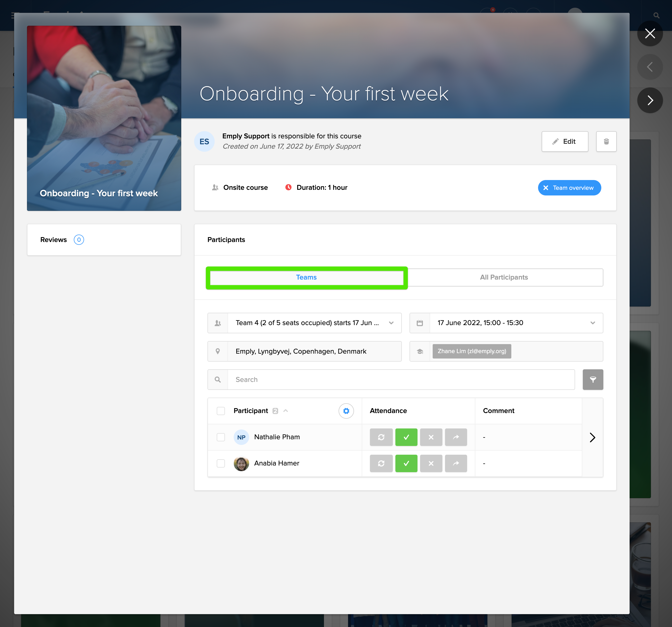Go to next course arrow
Viewport: 672px width, 627px height.
click(650, 100)
